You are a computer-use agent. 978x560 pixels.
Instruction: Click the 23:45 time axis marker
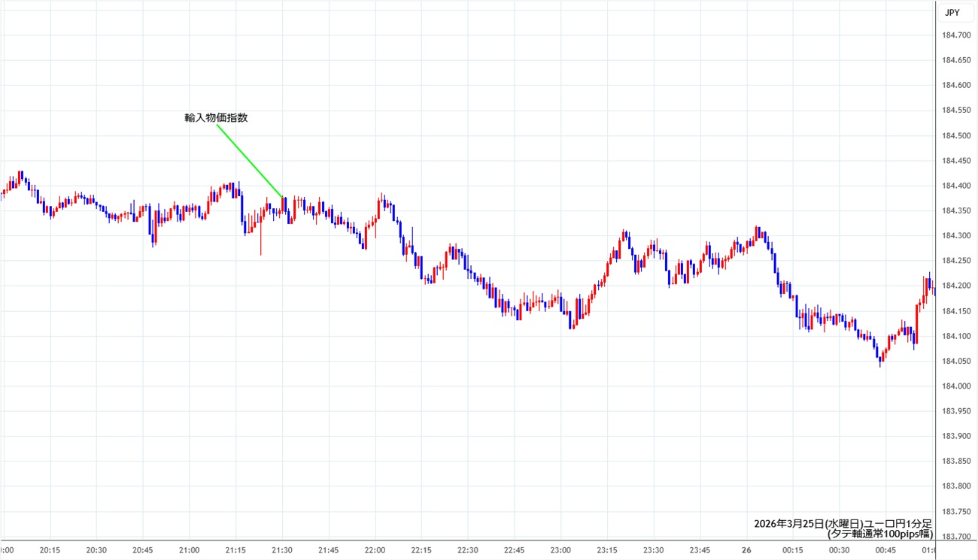pos(700,550)
